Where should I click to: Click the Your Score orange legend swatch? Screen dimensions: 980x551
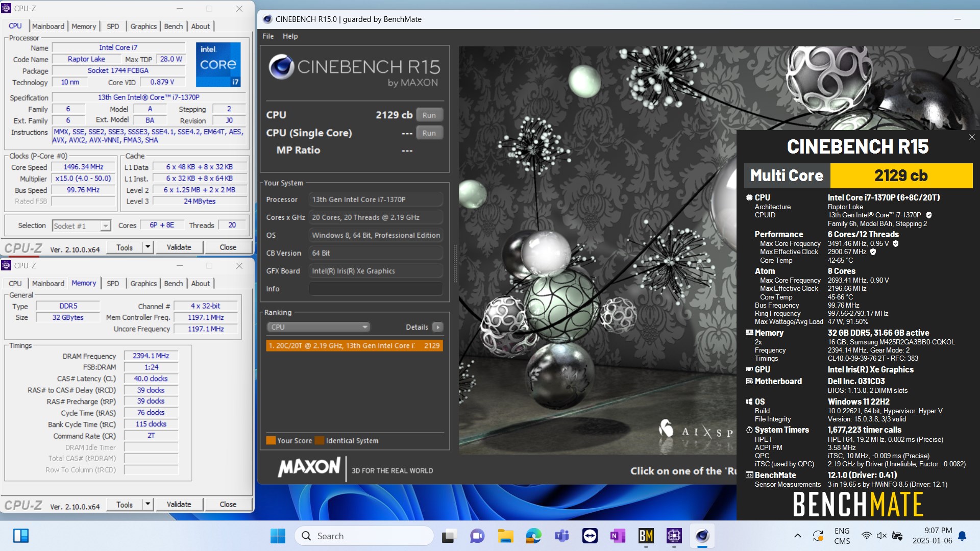(x=271, y=441)
